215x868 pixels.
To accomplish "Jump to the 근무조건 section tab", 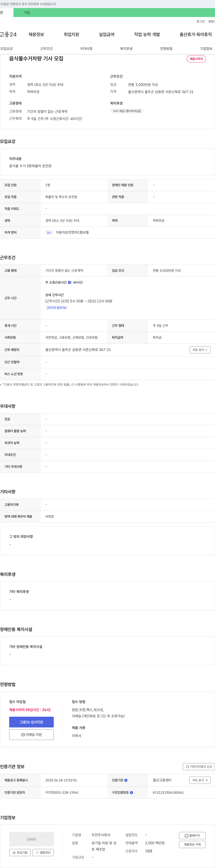I will click(46, 49).
